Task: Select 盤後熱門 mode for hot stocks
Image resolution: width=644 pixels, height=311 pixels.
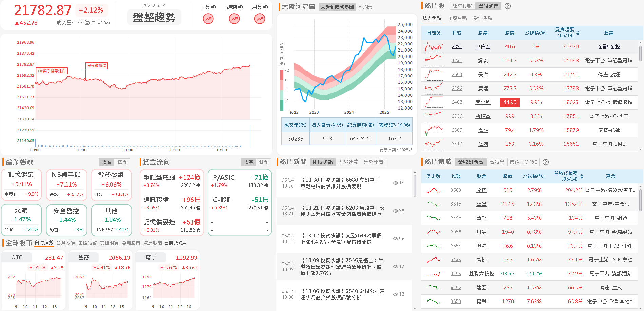Action: coord(488,6)
